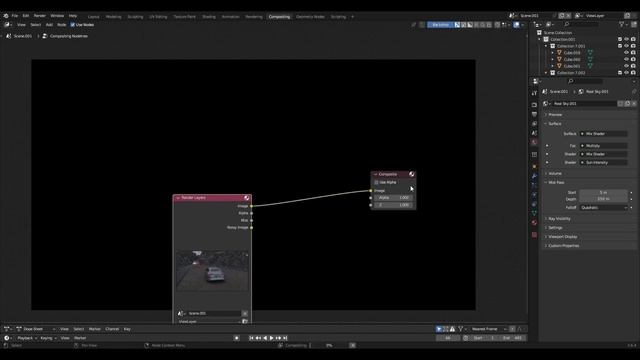Switch to the Shading workspace tab
The width and height of the screenshot is (640, 360).
click(x=209, y=17)
